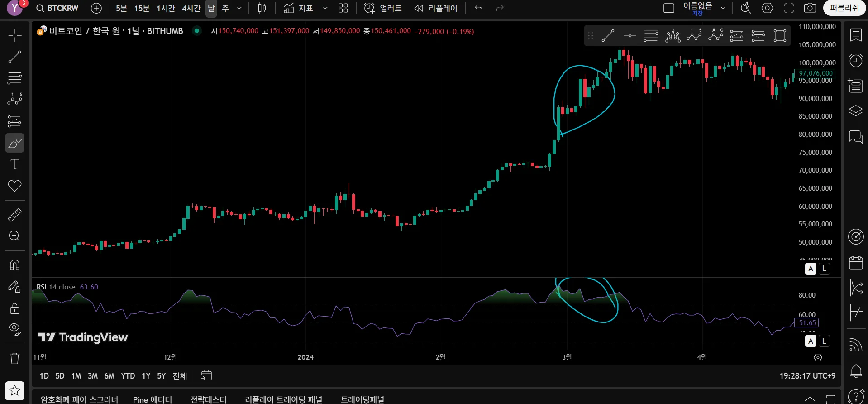Image resolution: width=868 pixels, height=404 pixels.
Task: Select the crosshair cursor tool
Action: pos(14,35)
